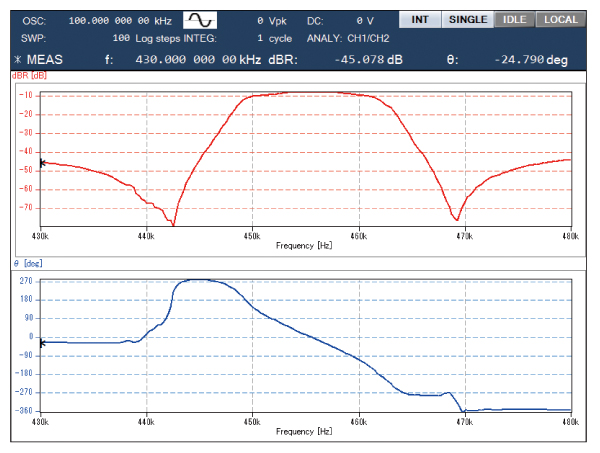Click the θ -24.790 deg phase readout
The width and height of the screenshot is (600, 453).
530,60
